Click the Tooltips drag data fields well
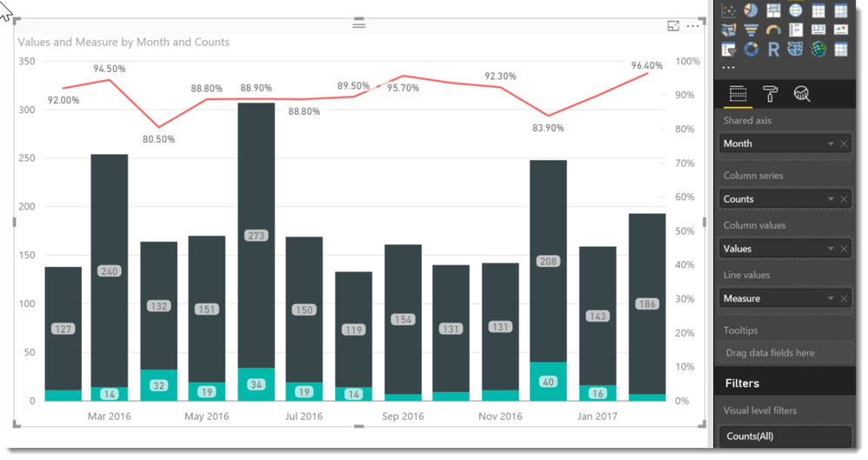The width and height of the screenshot is (868, 460). click(785, 353)
